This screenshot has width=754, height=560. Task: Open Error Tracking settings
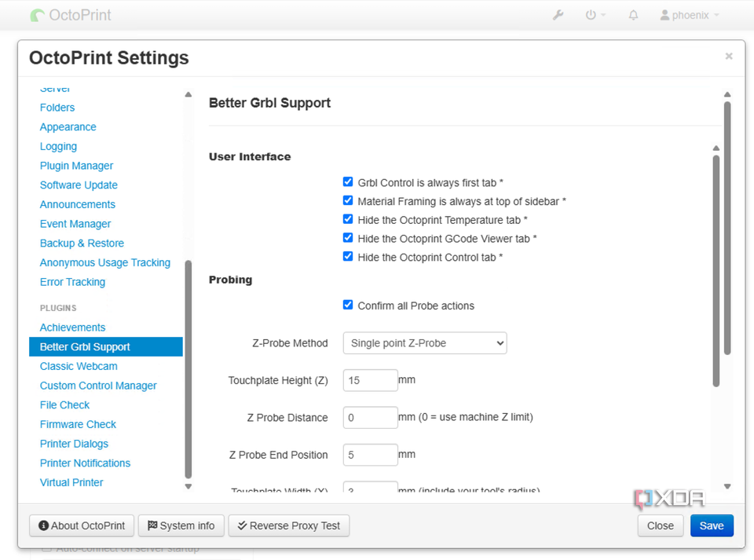(x=72, y=282)
